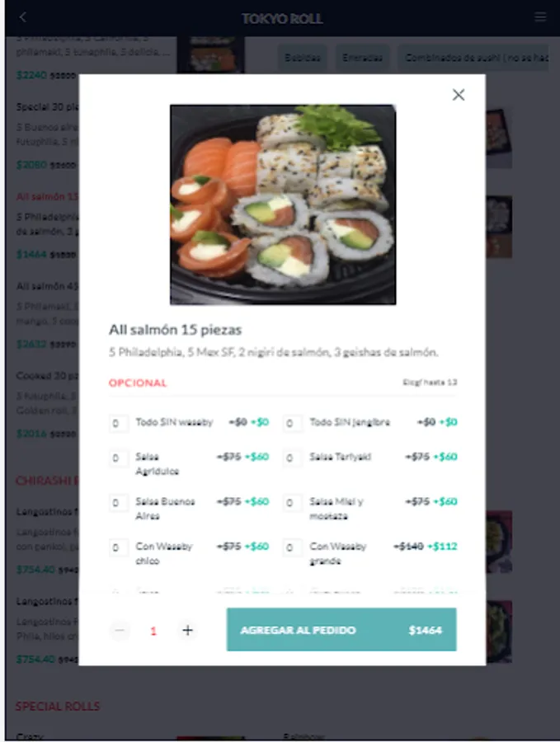Select the Salsa Buenos Aires quantity box
The image size is (560, 742).
(x=116, y=503)
